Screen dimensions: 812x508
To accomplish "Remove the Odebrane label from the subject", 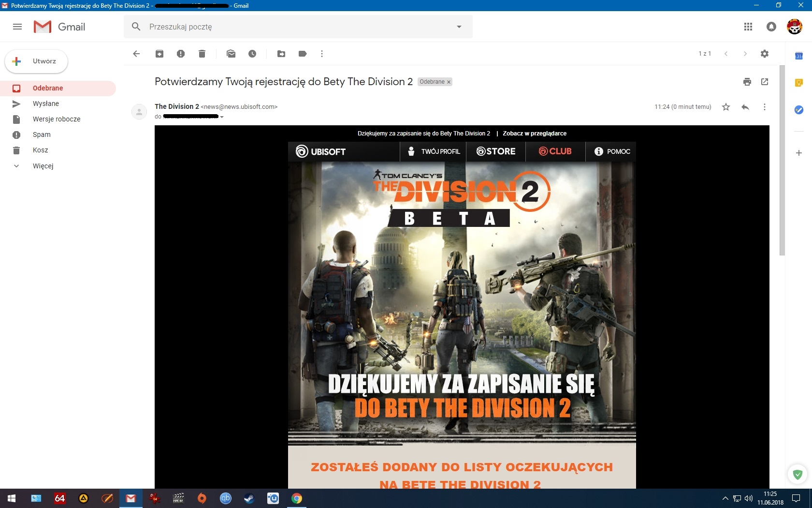I will pyautogui.click(x=449, y=82).
